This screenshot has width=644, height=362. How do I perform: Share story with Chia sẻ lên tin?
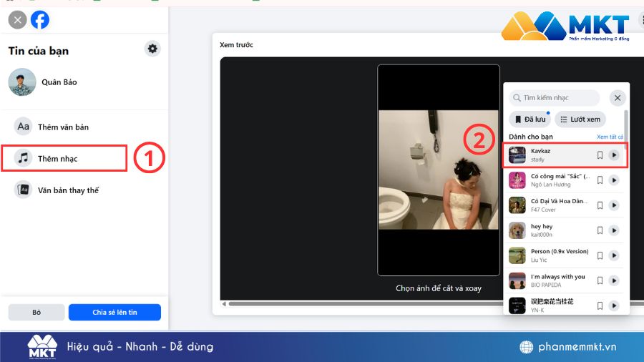coord(114,313)
